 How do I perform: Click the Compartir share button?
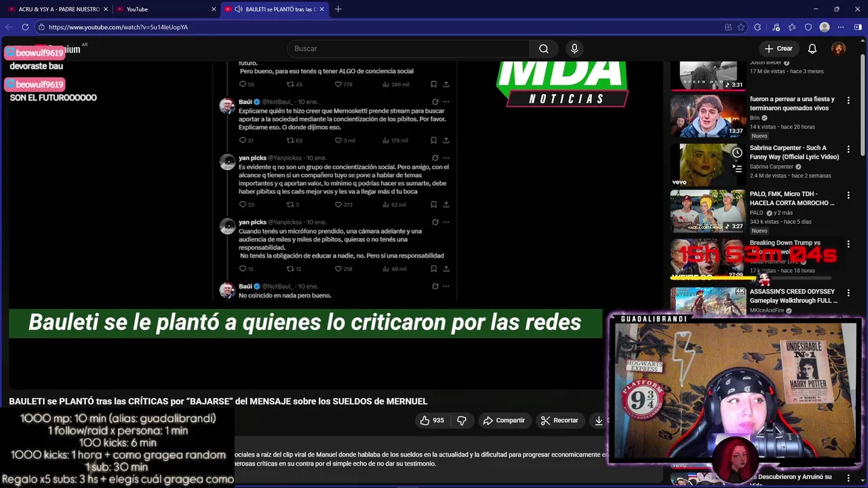tap(504, 420)
